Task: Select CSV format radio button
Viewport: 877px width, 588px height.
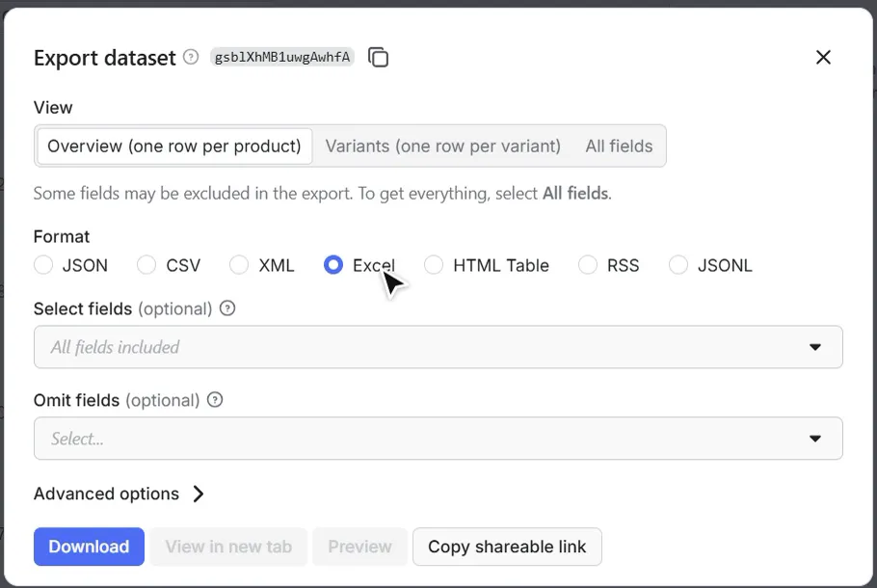Action: coord(146,265)
